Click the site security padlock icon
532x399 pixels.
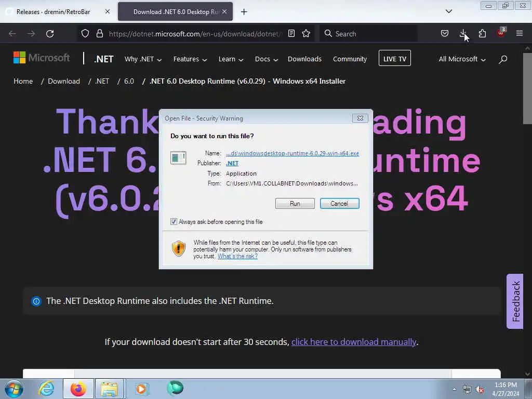99,34
